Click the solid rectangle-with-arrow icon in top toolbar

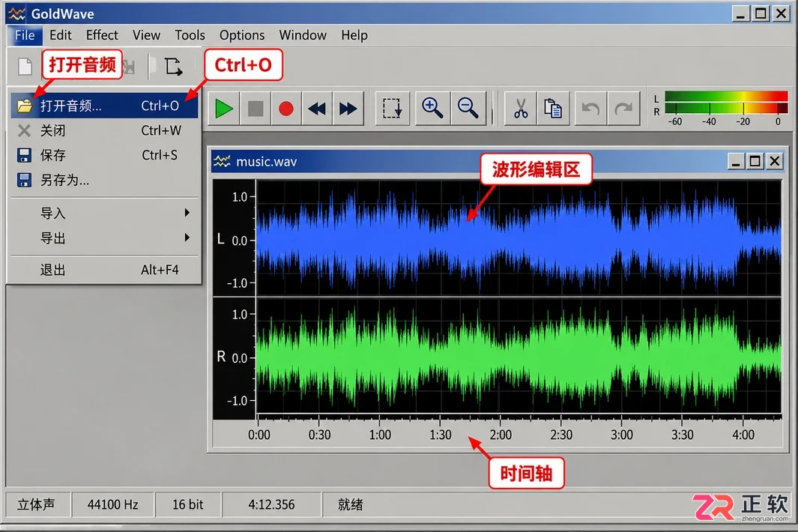(174, 66)
